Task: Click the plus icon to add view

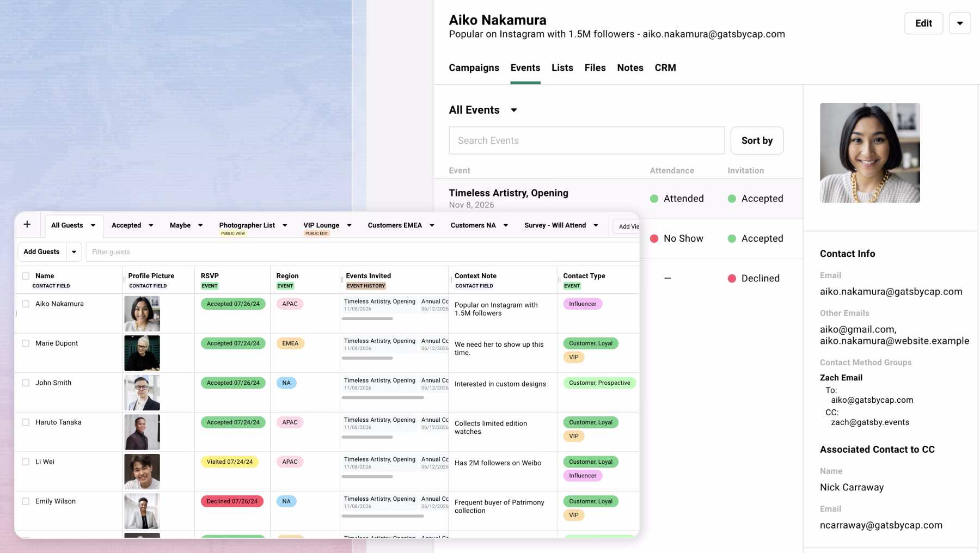Action: [27, 225]
